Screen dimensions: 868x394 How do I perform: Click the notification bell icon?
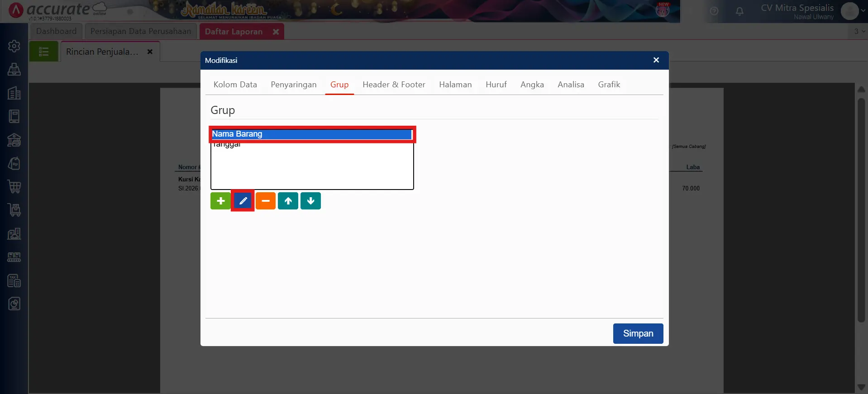[x=739, y=11]
